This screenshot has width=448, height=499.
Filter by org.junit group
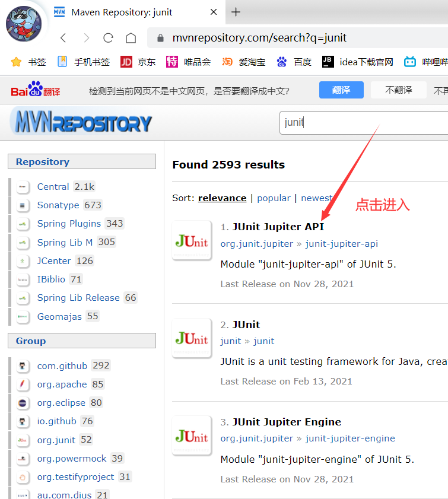[56, 440]
